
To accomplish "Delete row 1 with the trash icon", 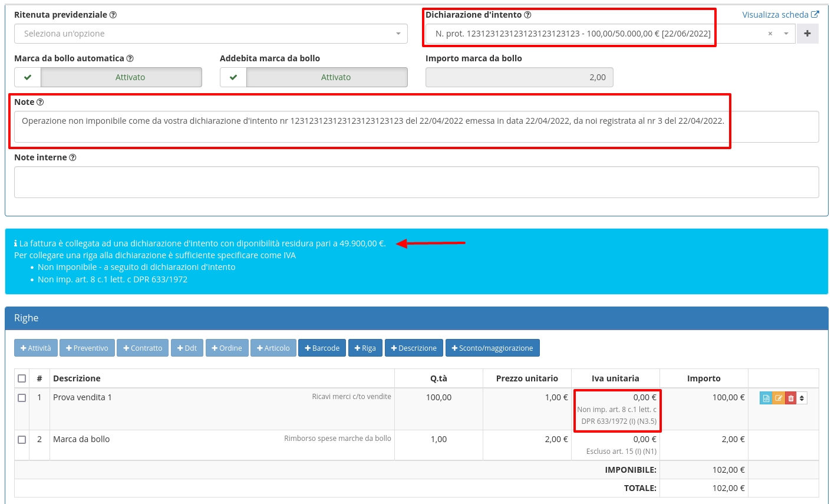I will 791,398.
